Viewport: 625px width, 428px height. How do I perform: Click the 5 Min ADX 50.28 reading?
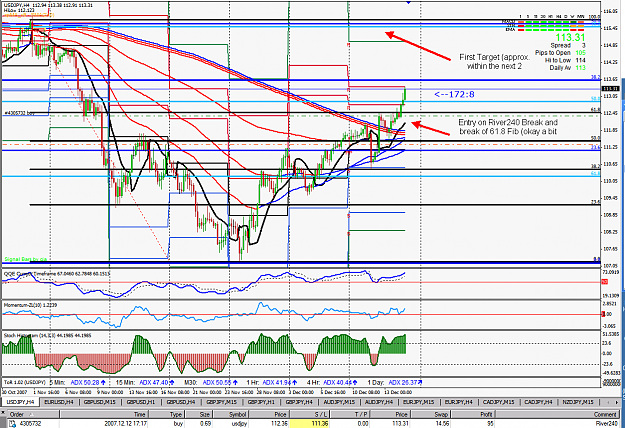point(88,383)
